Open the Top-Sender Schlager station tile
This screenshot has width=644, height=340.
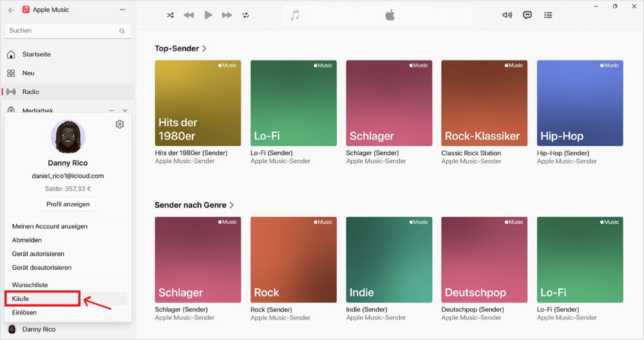coord(389,103)
